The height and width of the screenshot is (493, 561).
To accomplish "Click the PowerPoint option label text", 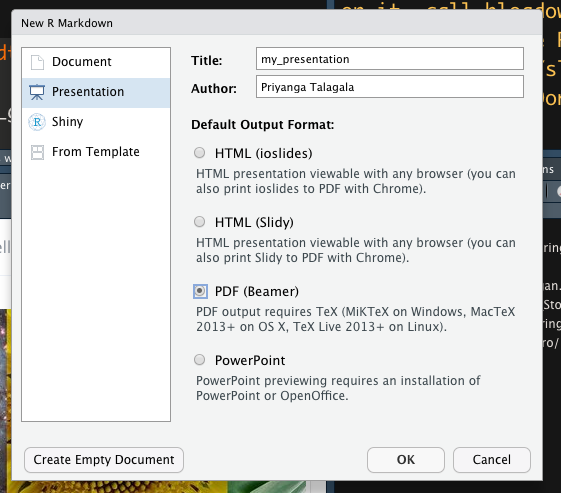I will [250, 360].
